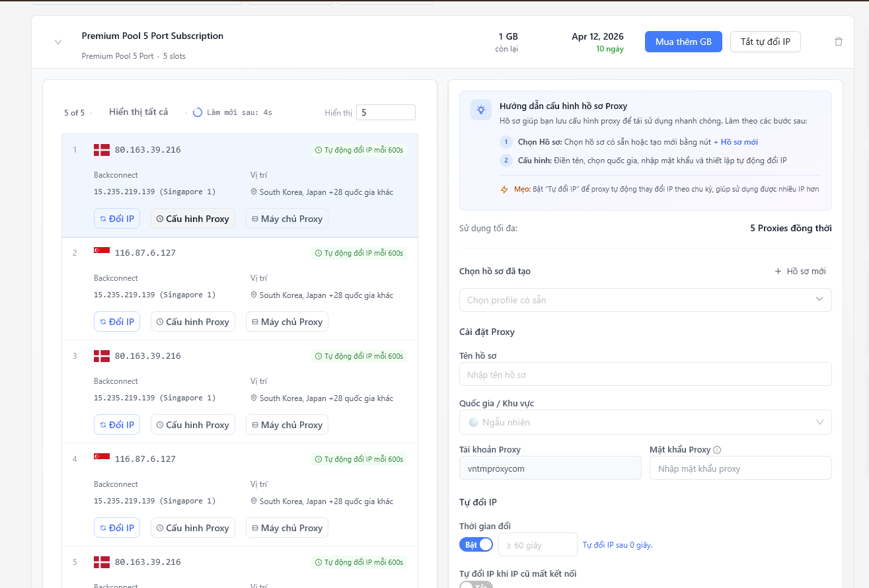The height and width of the screenshot is (588, 869).
Task: Open Cấu hình Proxy for row 1
Action: [193, 219]
